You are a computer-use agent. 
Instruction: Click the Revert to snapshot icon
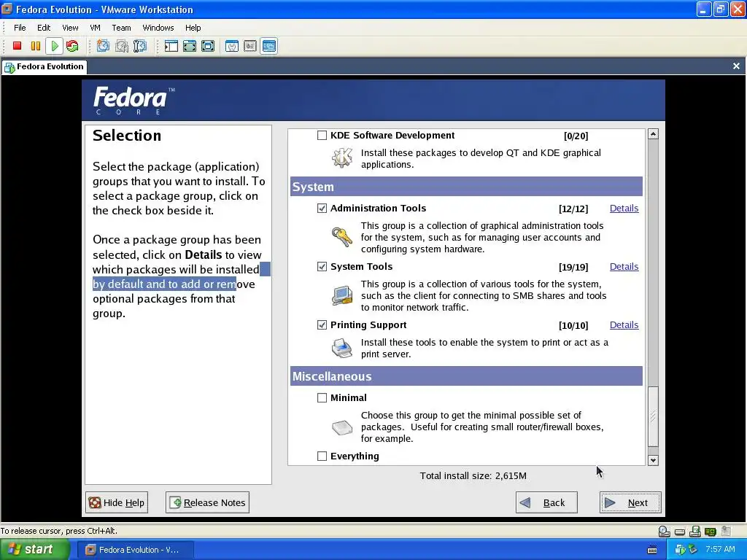[x=122, y=46]
